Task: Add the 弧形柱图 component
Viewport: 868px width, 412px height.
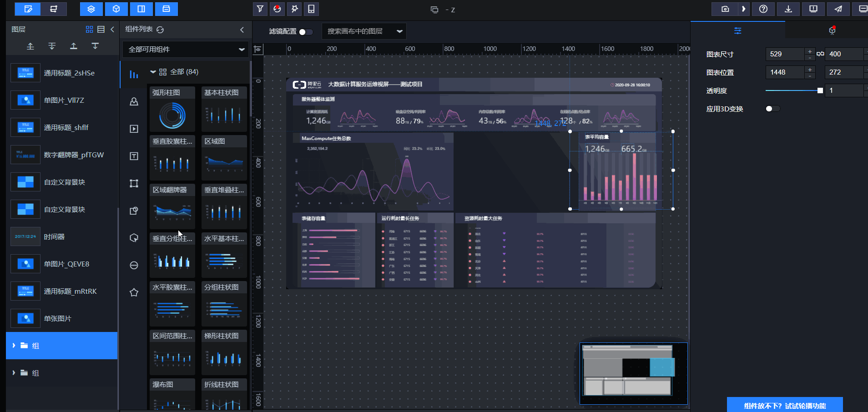Action: (x=172, y=109)
